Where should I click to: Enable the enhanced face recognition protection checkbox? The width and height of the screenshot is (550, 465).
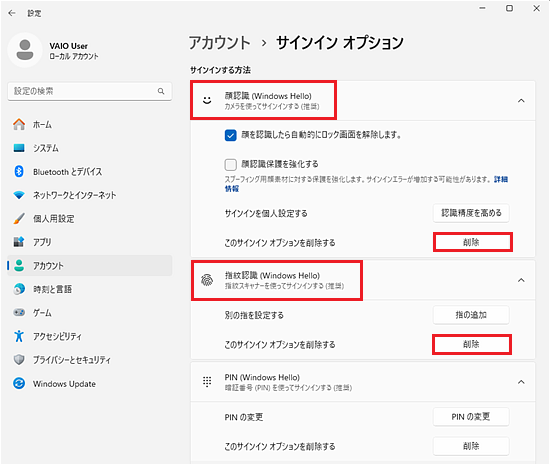(x=230, y=164)
